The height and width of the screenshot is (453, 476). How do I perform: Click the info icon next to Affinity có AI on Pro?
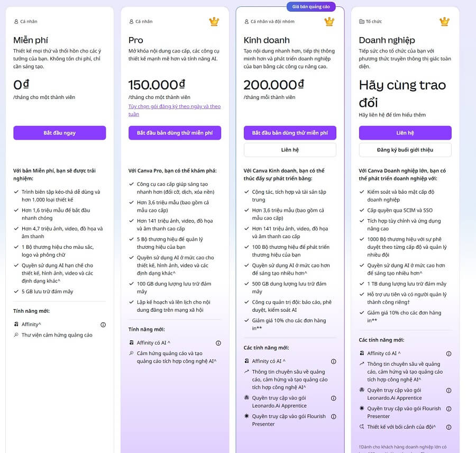coord(218,343)
